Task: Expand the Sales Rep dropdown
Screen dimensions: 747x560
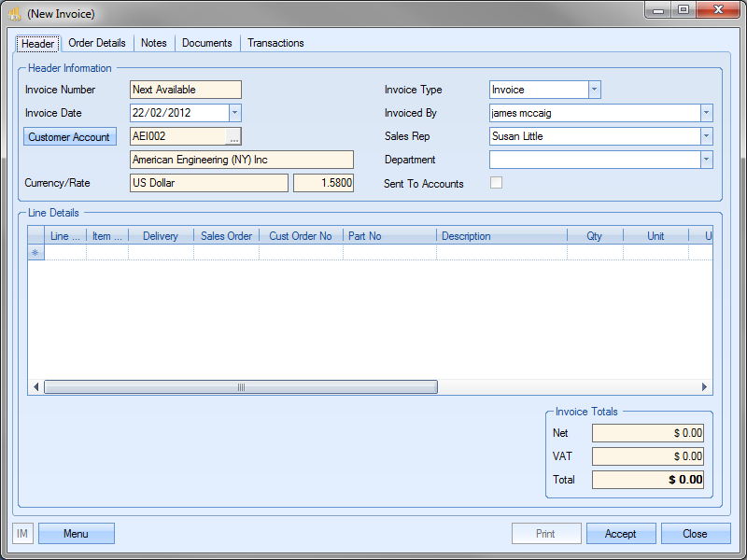Action: click(x=706, y=136)
